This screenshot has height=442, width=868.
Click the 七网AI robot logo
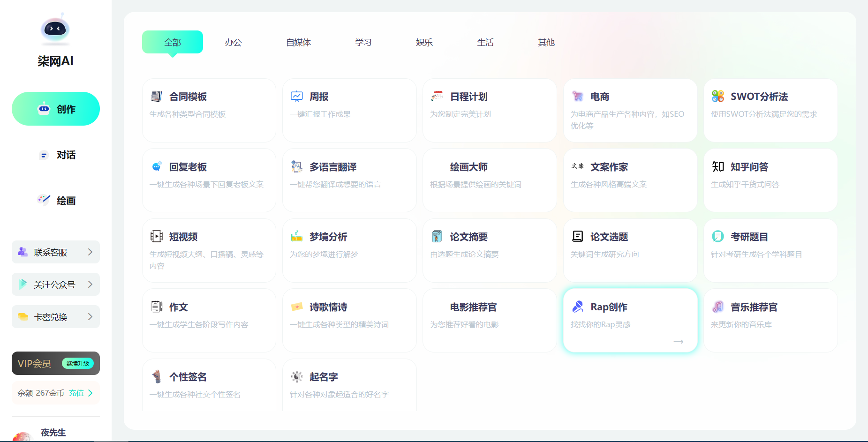[55, 30]
